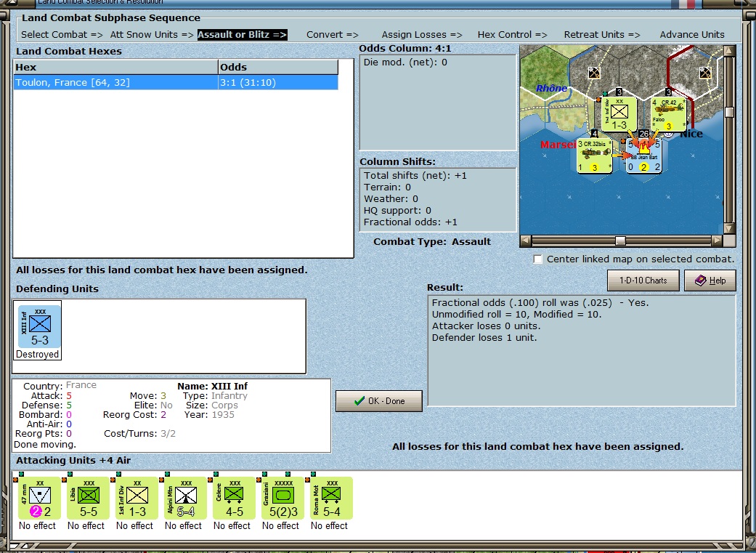Select the 47 mm anti-tank attacking unit
This screenshot has height=553, width=756.
[x=38, y=498]
